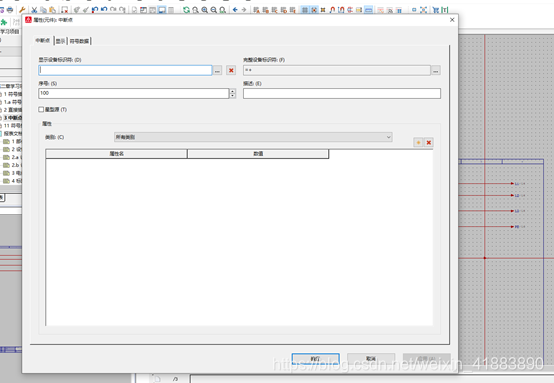Click the Print icon in the toolbar
Image resolution: width=554 pixels, height=383 pixels.
[x=10, y=10]
